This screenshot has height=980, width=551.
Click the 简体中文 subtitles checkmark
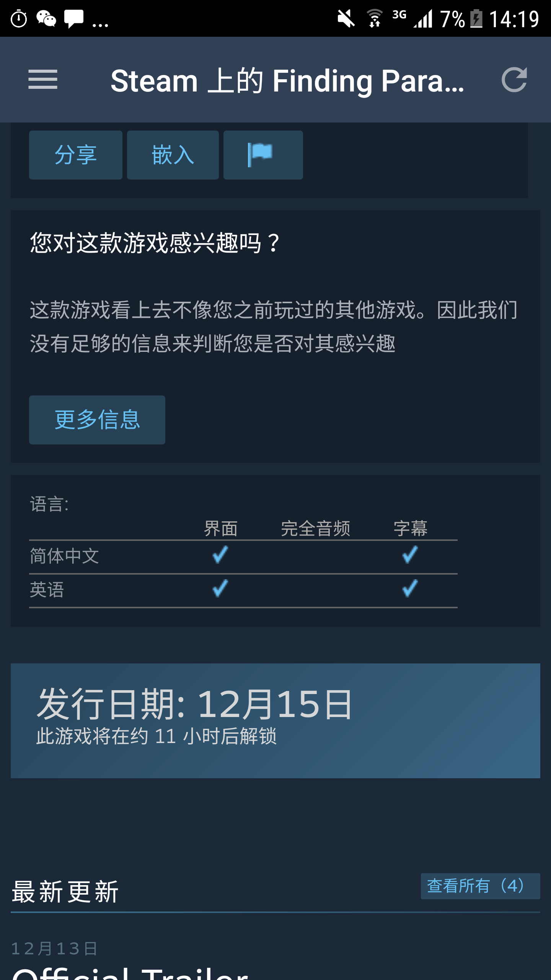click(410, 555)
